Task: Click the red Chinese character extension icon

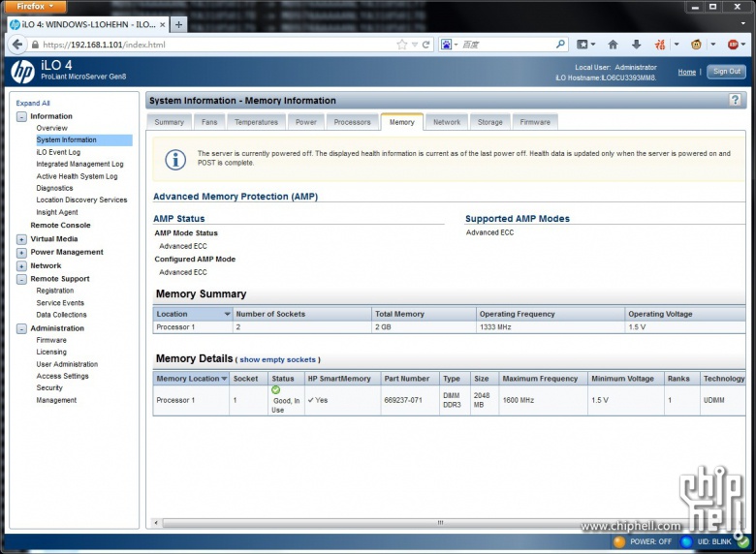Action: pos(660,45)
